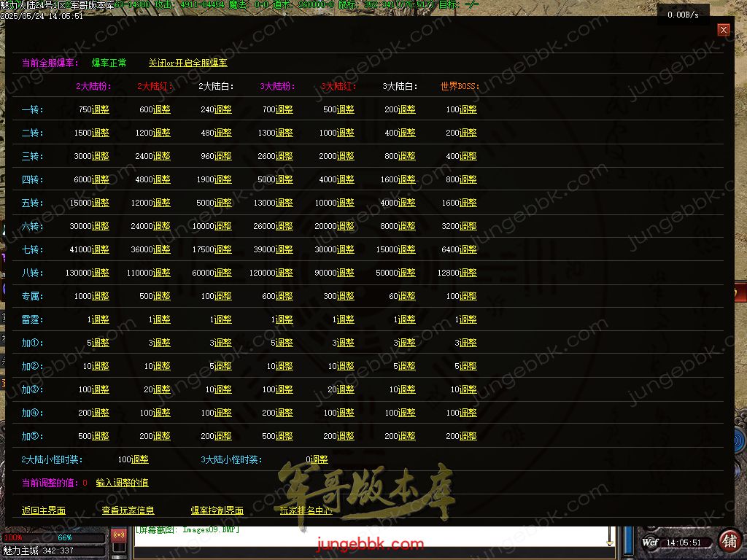
Task: Adjust the 3大陆小怪时装 value
Action: (x=320, y=459)
